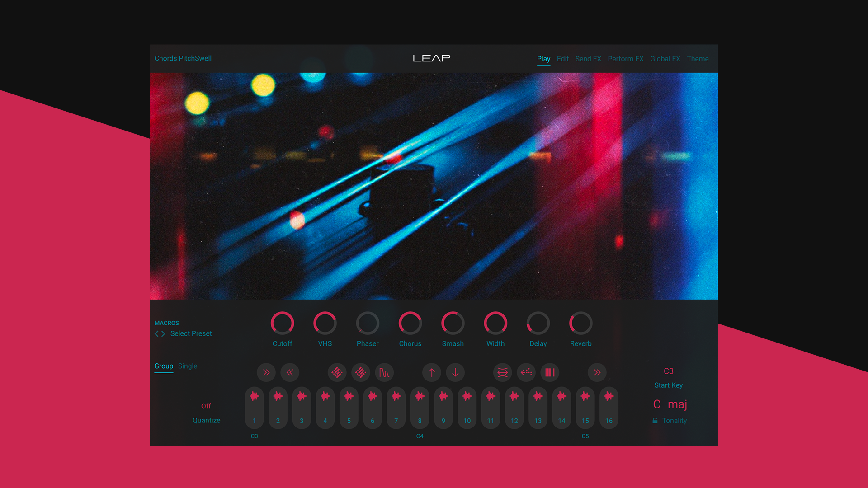Open the Global FX page
The width and height of the screenshot is (868, 488).
coord(665,59)
